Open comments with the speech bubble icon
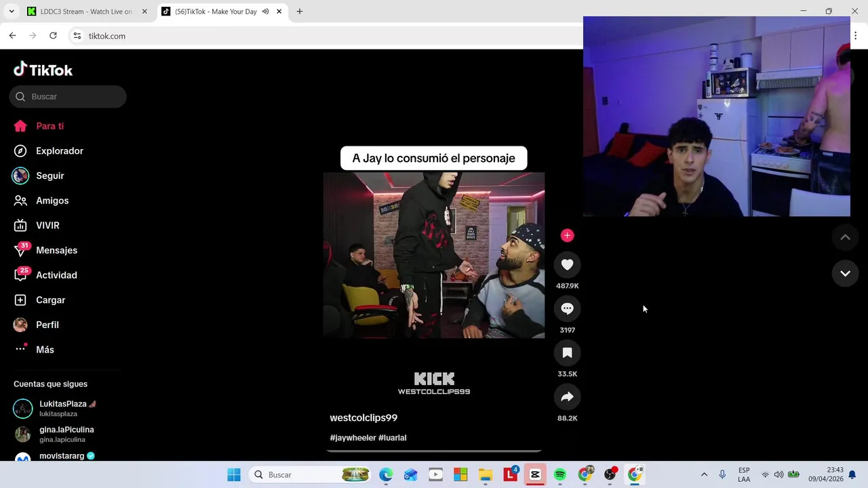Viewport: 868px width, 488px height. tap(568, 309)
